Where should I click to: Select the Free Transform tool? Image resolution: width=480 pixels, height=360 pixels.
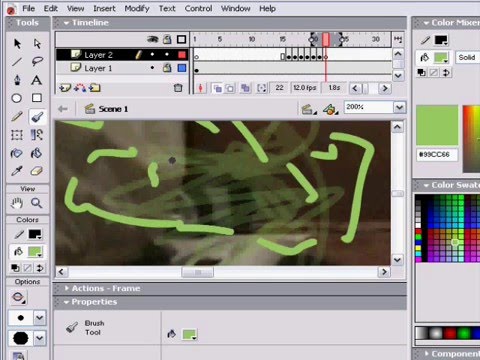click(x=17, y=135)
